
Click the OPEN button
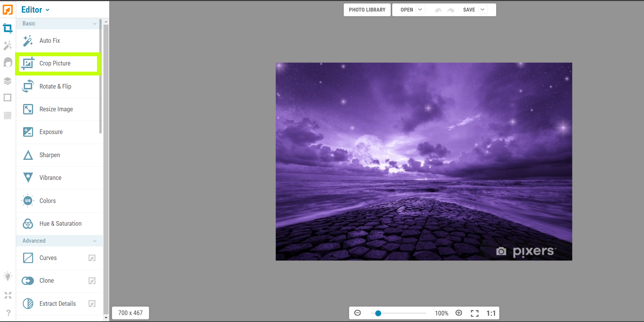pyautogui.click(x=406, y=10)
